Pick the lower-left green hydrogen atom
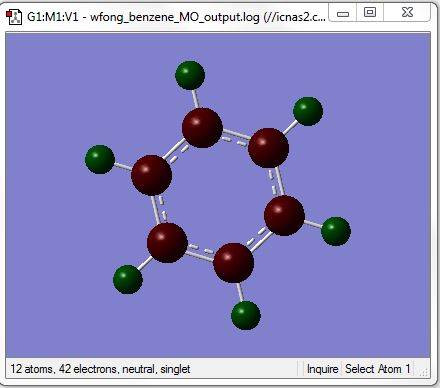This screenshot has width=440, height=388. (x=128, y=279)
